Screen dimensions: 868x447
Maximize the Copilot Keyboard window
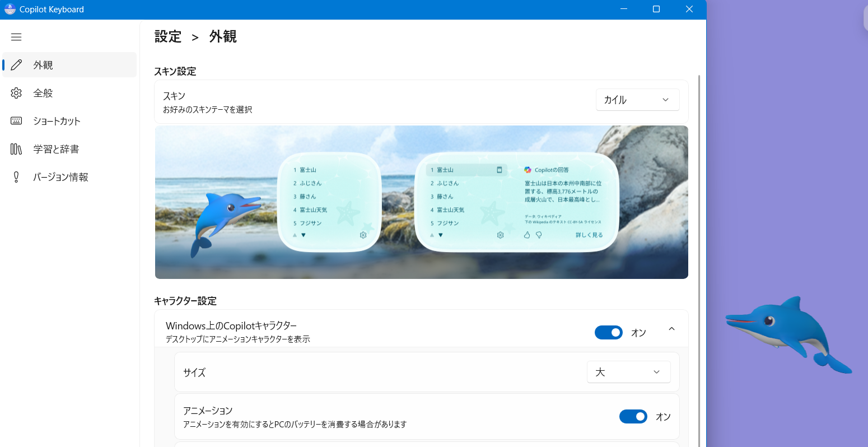click(656, 10)
